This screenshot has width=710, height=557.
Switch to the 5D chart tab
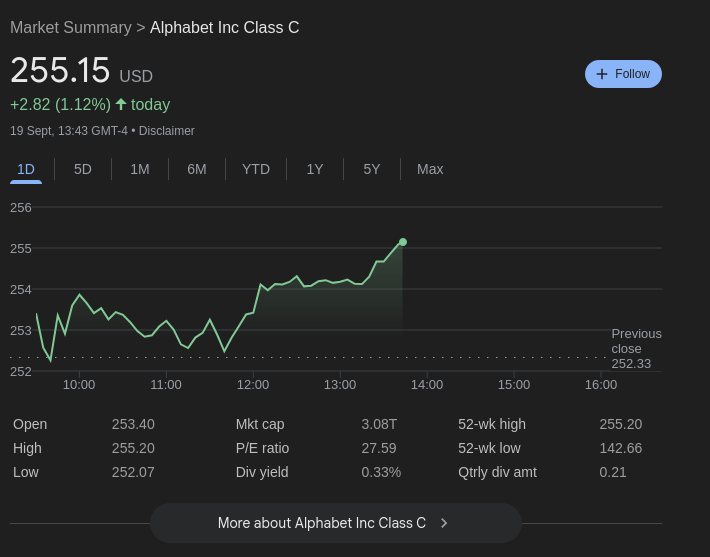click(x=83, y=169)
